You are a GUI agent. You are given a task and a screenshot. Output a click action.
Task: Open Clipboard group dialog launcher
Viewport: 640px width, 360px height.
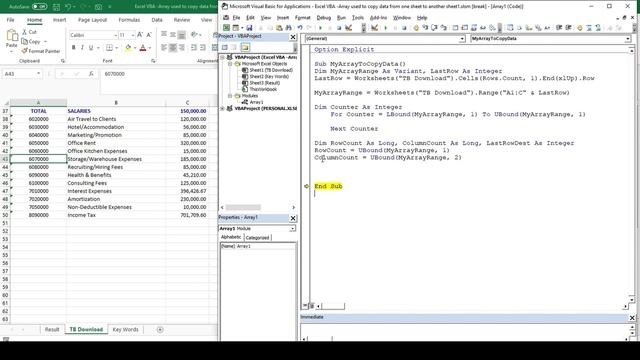tap(63, 61)
